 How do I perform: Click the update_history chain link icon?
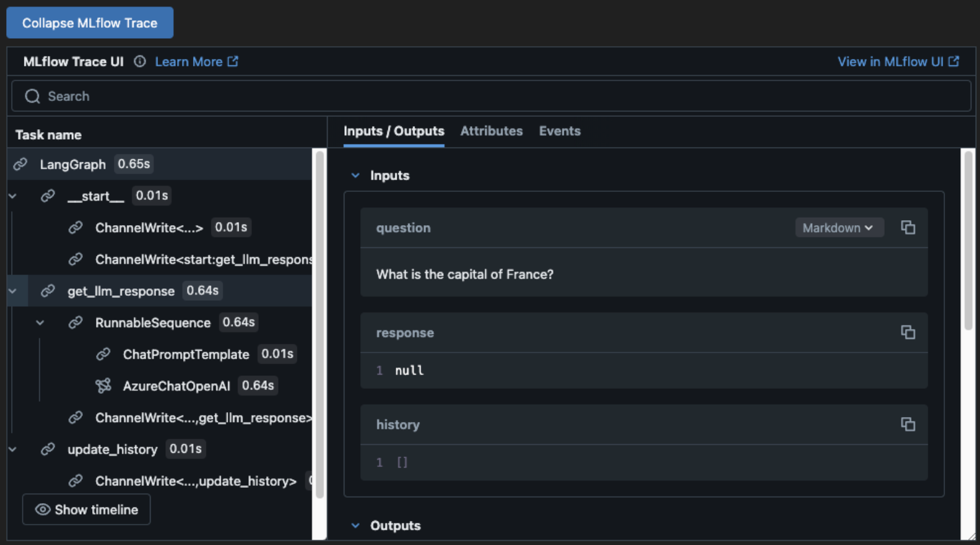(48, 450)
